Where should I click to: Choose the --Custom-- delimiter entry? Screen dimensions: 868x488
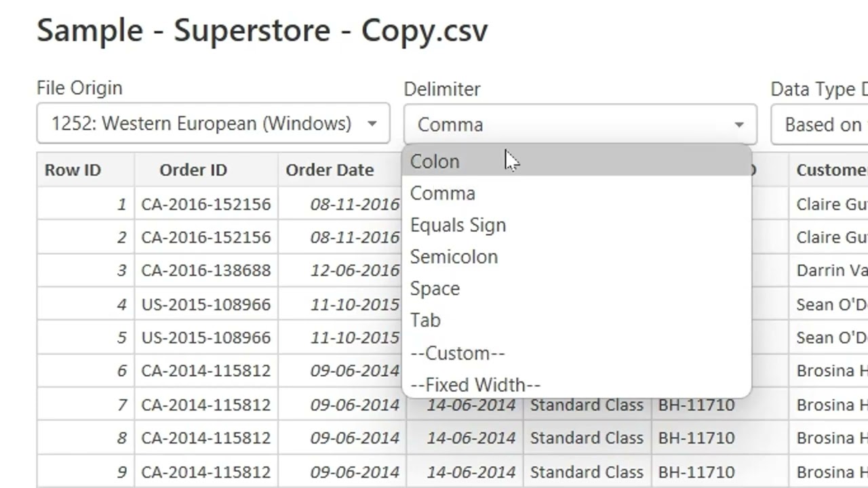pos(458,353)
